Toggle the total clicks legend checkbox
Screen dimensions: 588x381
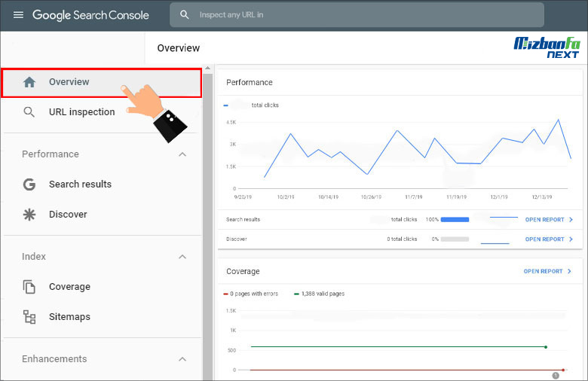227,105
